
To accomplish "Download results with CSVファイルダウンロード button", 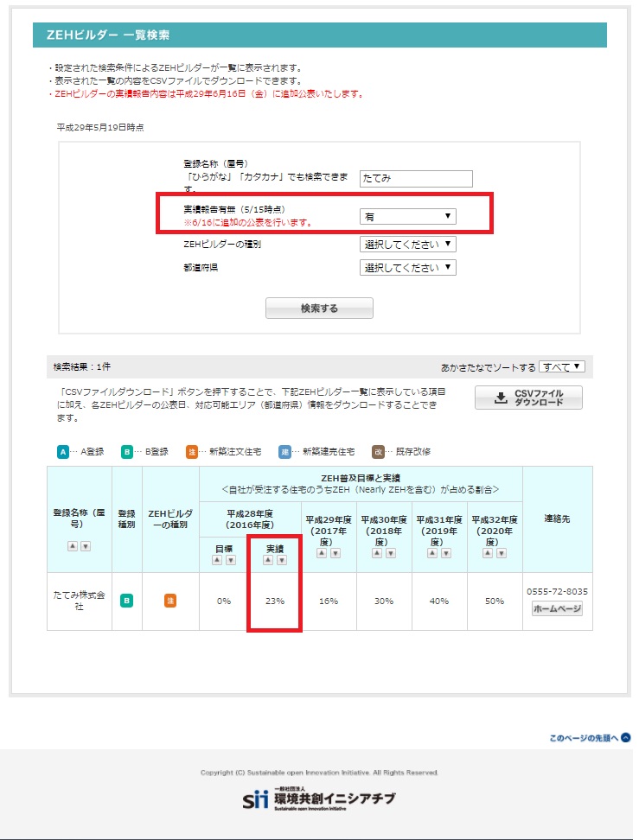I will 528,398.
